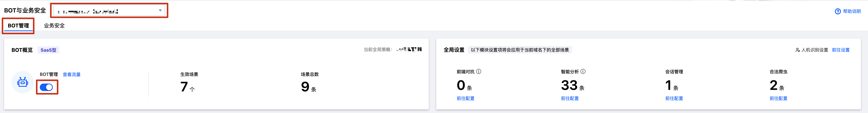This screenshot has width=868, height=113.
Task: Click info icon next to 智能分析
Action: pyautogui.click(x=583, y=71)
